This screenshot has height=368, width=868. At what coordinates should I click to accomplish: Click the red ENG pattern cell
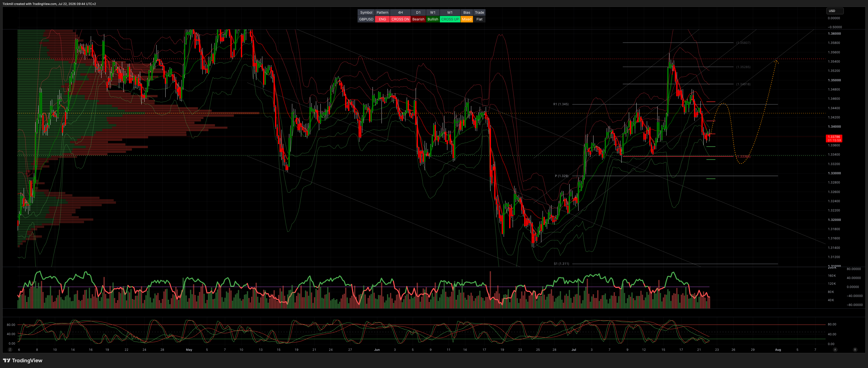tap(382, 19)
